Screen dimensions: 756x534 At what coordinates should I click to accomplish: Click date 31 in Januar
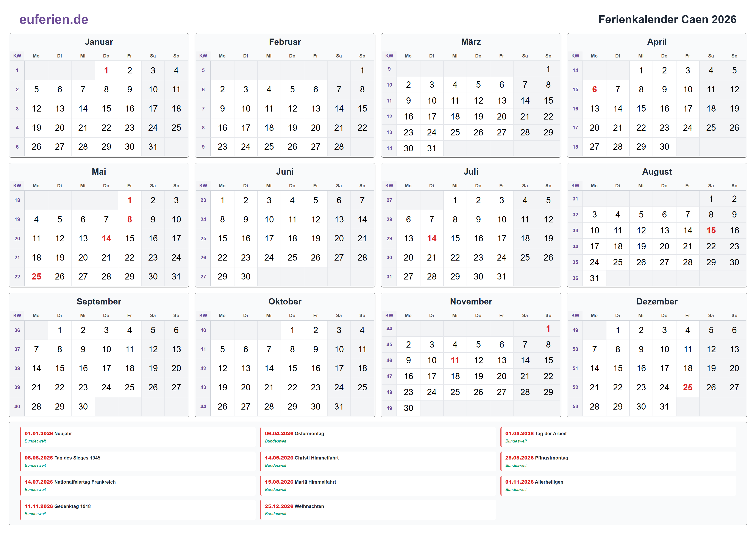pos(153,147)
